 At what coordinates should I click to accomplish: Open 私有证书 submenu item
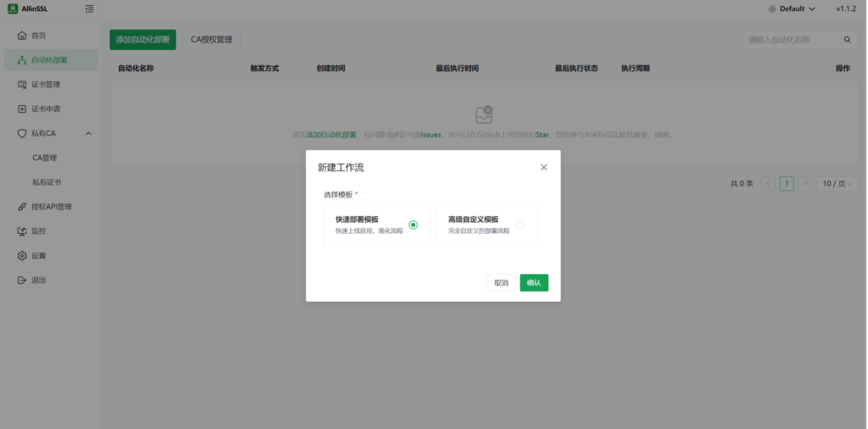pos(51,182)
